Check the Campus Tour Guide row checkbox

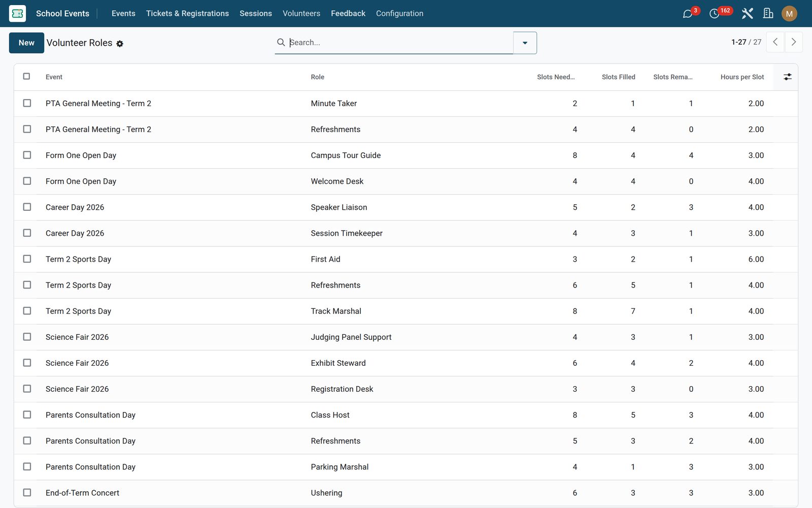[x=27, y=155]
